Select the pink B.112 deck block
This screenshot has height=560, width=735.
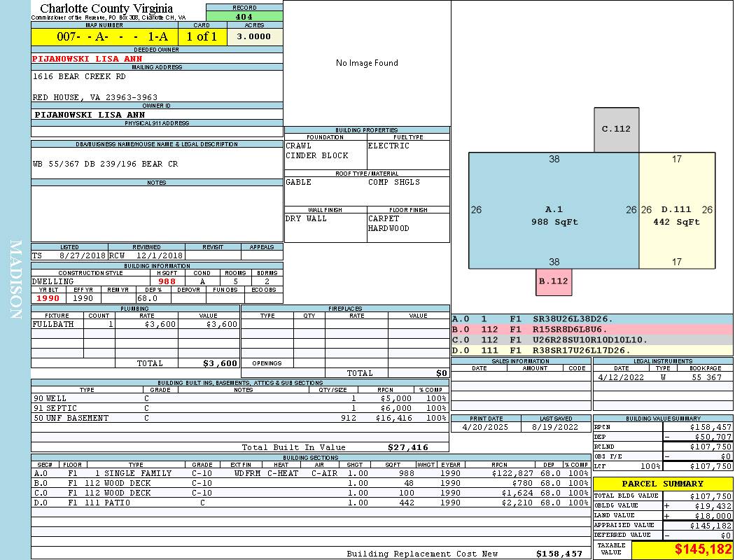pyautogui.click(x=554, y=281)
